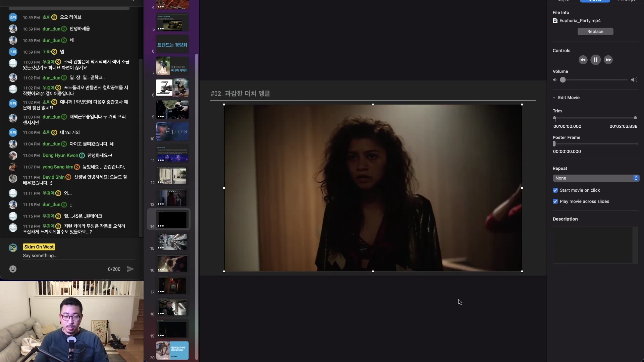This screenshot has height=362, width=644.
Task: Click the badge next to David Shin's name
Action: pos(68,177)
